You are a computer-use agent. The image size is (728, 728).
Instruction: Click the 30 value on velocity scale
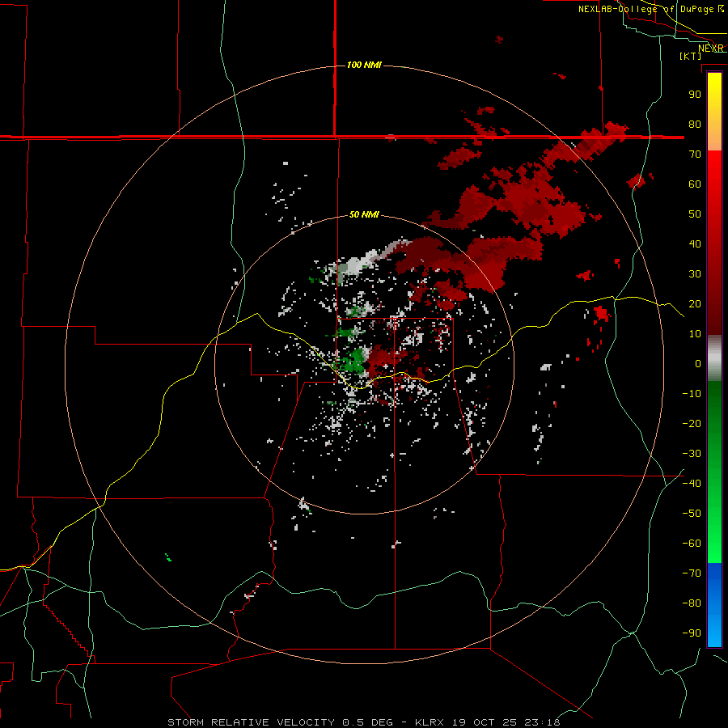(x=695, y=274)
